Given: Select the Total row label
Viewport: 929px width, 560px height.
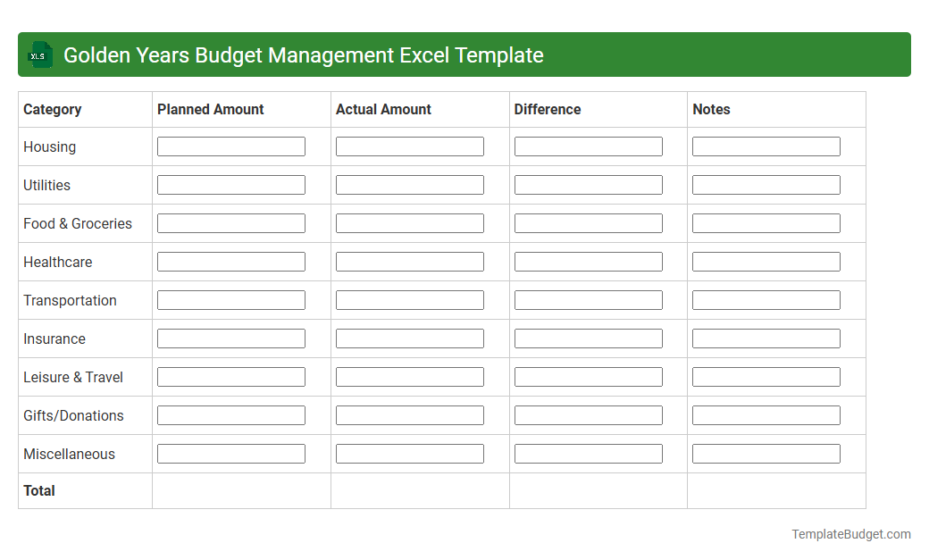Looking at the screenshot, I should (38, 490).
